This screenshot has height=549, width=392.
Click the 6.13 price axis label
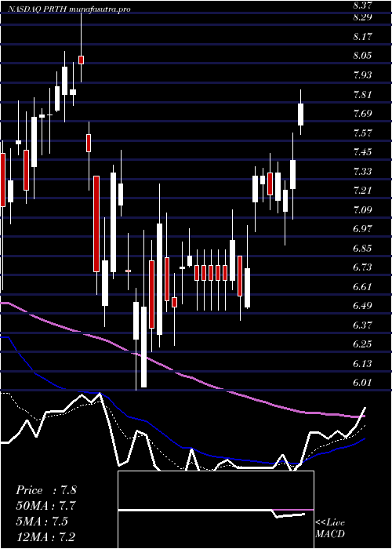click(364, 363)
